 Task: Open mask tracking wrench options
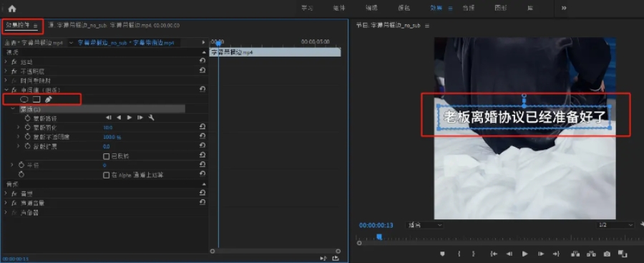151,118
